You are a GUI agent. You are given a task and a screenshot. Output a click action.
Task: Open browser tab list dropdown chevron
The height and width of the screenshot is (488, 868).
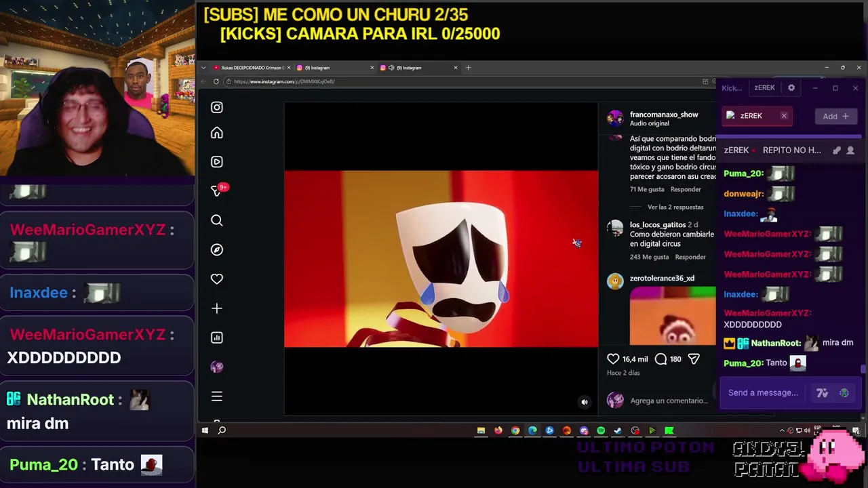click(x=203, y=68)
